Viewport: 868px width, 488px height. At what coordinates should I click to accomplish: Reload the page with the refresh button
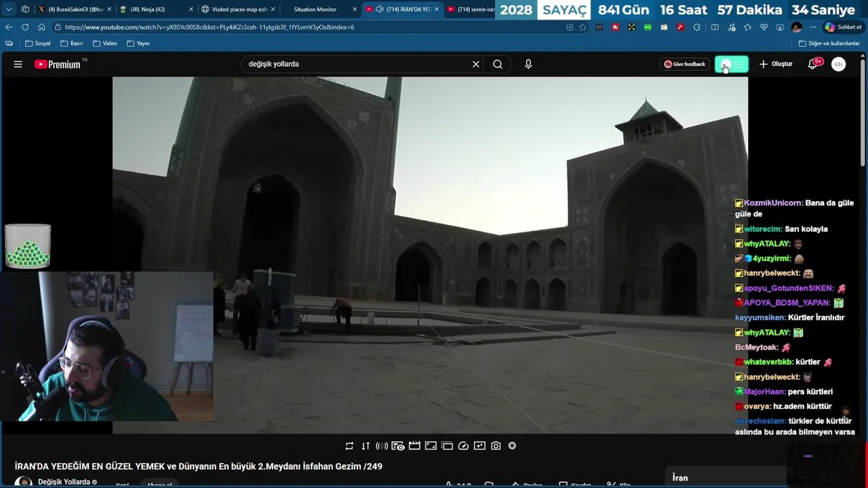25,27
